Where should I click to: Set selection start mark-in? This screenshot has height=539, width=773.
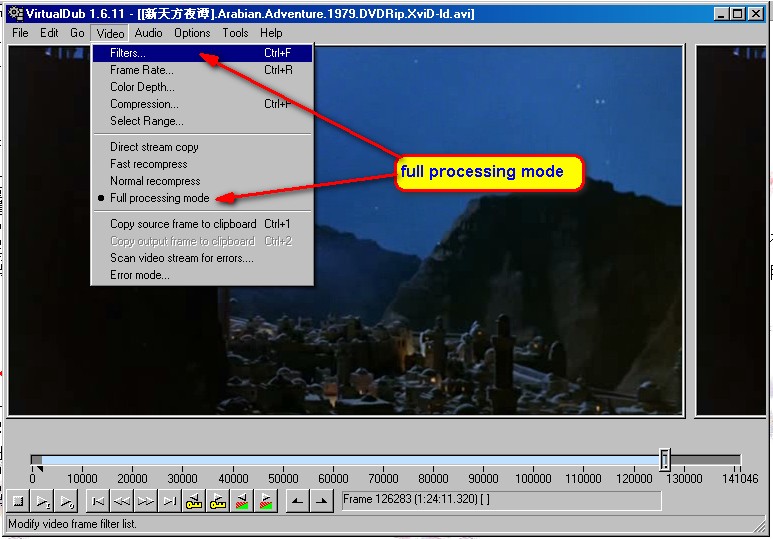click(x=298, y=501)
